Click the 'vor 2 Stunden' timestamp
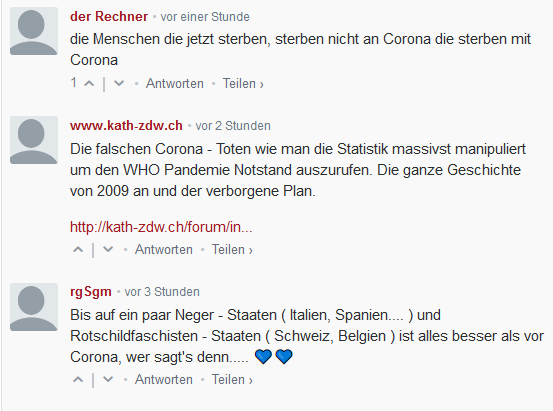The height and width of the screenshot is (411, 553). (x=233, y=126)
